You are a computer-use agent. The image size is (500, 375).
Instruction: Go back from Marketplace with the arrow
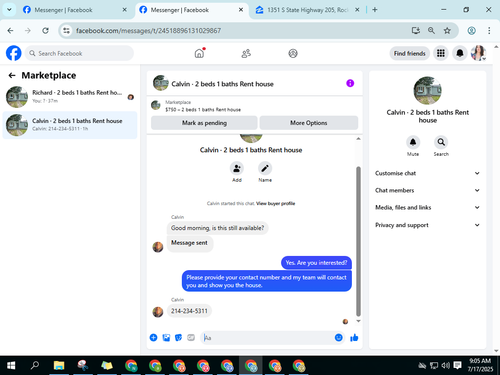tap(12, 75)
